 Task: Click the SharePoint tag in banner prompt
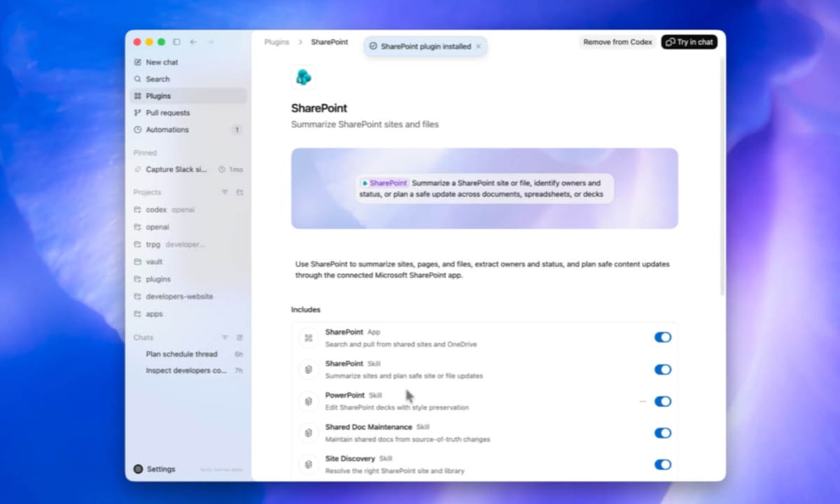384,183
